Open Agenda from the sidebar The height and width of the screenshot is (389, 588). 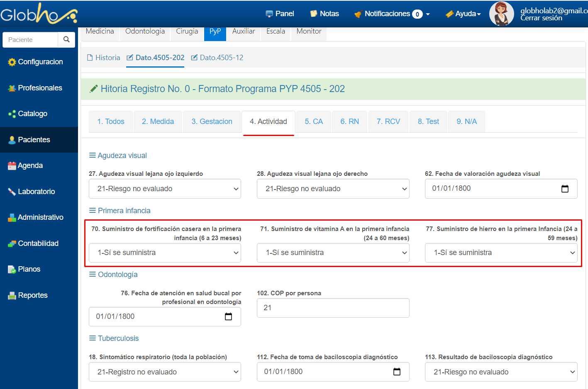(x=30, y=165)
